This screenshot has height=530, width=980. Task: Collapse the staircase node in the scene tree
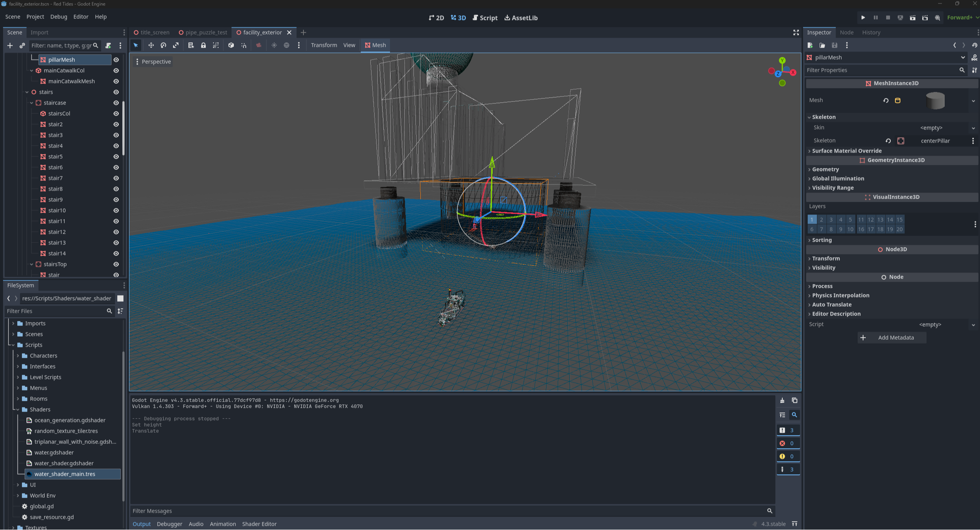point(32,103)
